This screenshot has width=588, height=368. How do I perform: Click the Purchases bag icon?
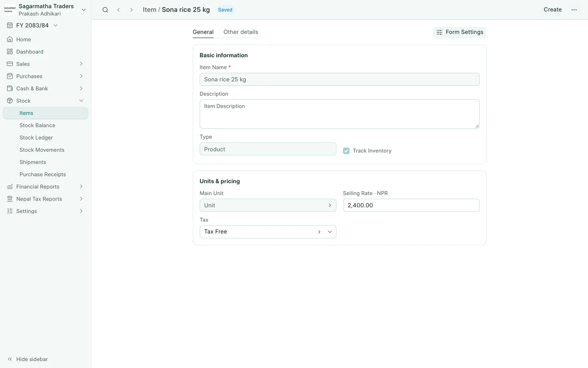point(10,76)
